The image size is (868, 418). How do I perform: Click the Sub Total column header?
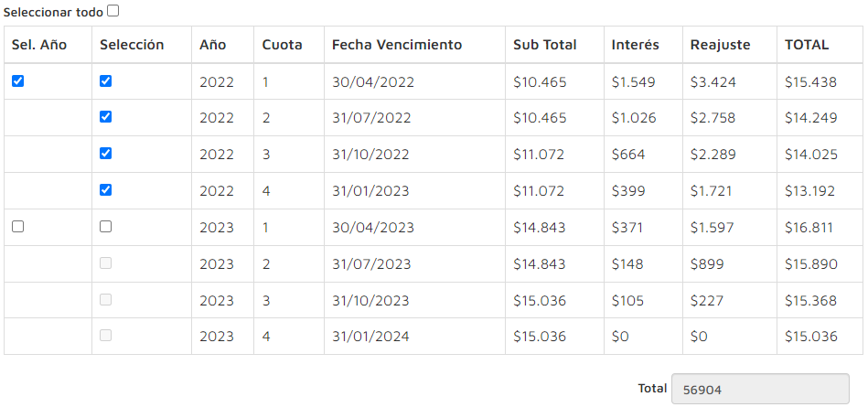[x=545, y=45]
